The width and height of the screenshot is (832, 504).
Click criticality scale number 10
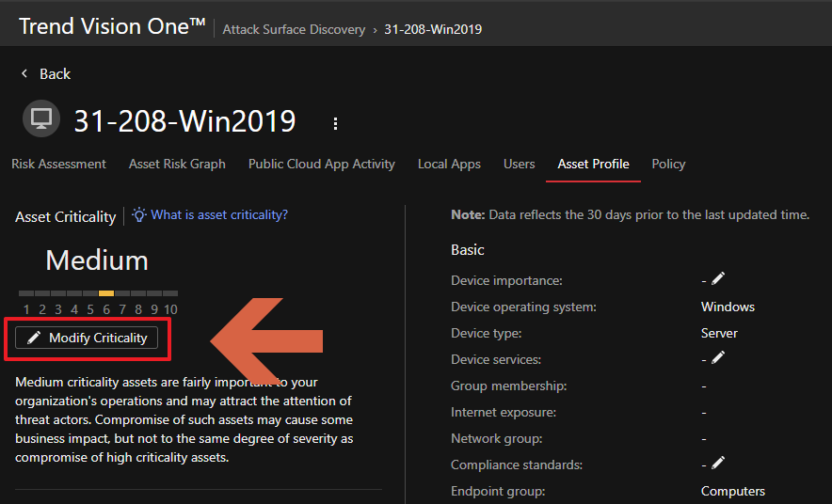pos(170,309)
